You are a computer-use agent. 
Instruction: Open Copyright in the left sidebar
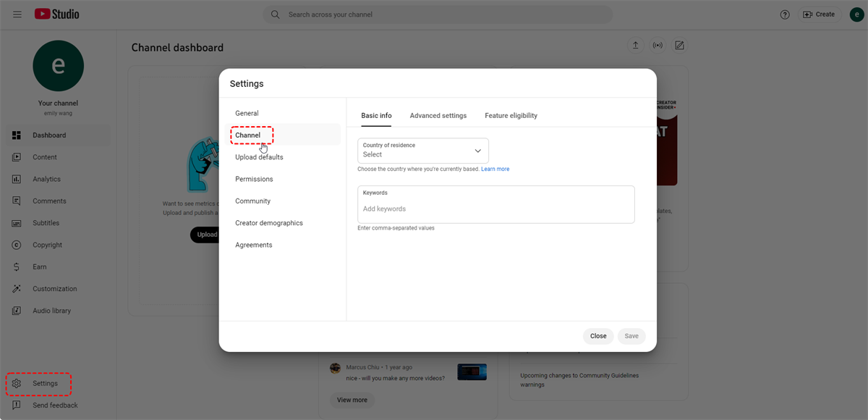[x=47, y=245]
